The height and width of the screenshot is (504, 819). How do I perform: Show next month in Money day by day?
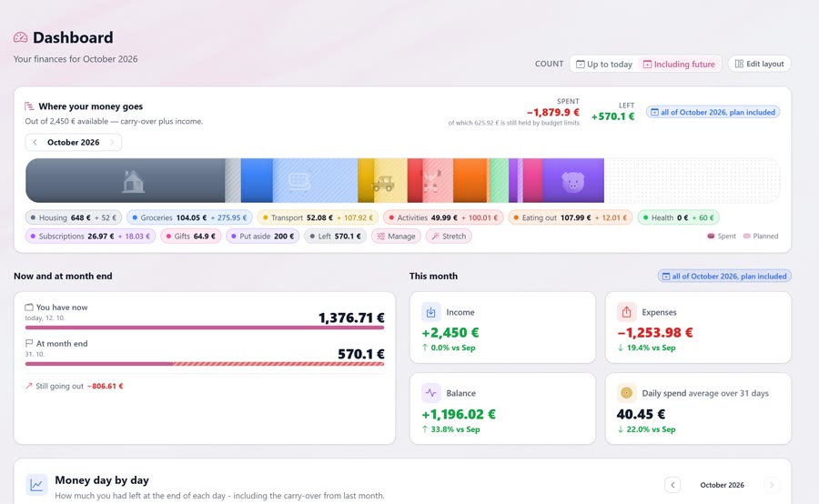(772, 485)
